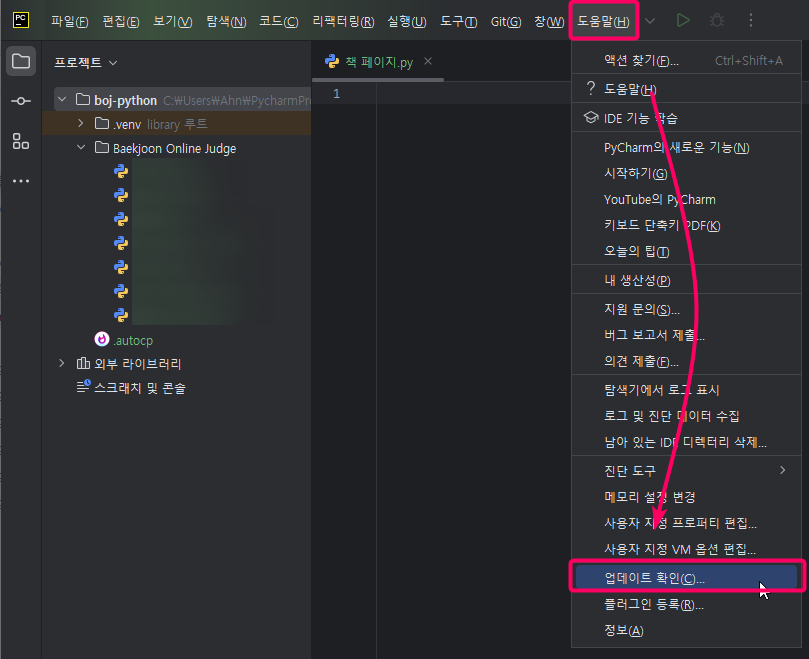
Task: Choose 사용자 지정 VM 옵션 편집...
Action: pos(686,549)
